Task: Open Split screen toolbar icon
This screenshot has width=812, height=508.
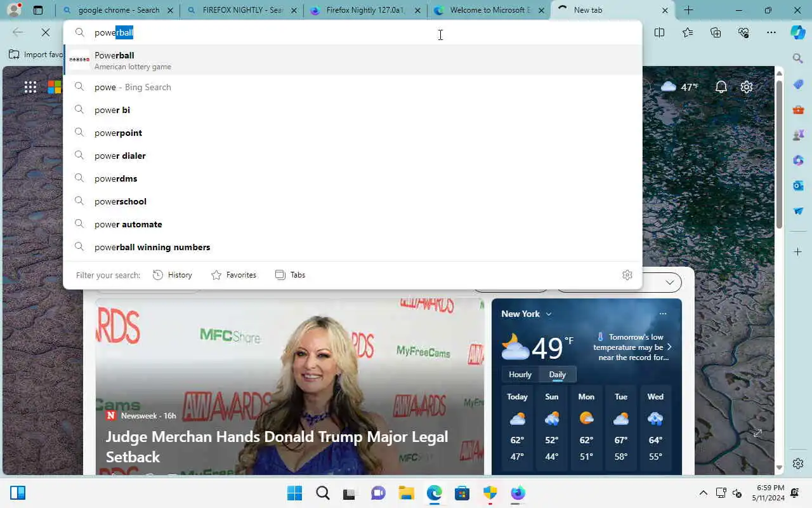Action: click(x=660, y=32)
